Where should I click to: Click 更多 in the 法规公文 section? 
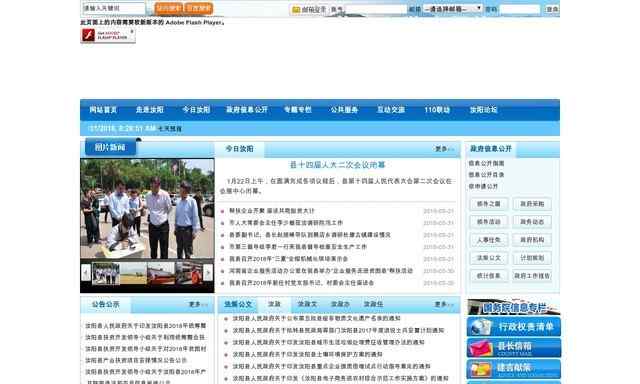coord(444,304)
